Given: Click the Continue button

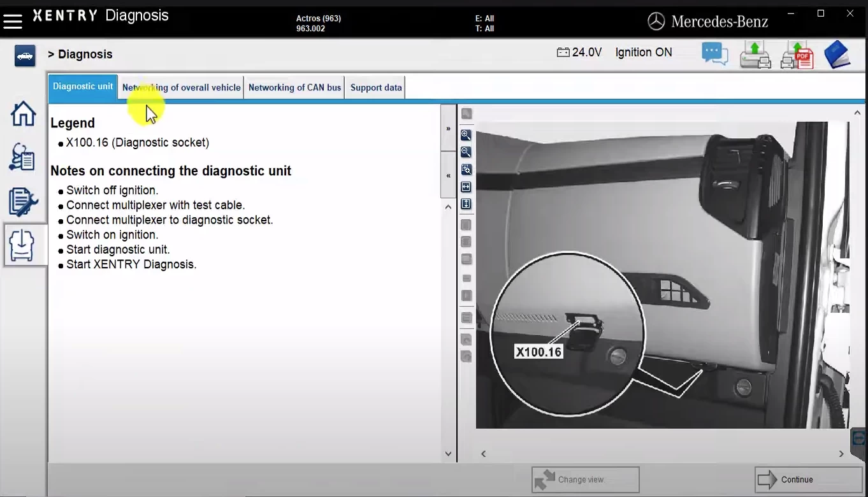Looking at the screenshot, I should click(x=808, y=480).
